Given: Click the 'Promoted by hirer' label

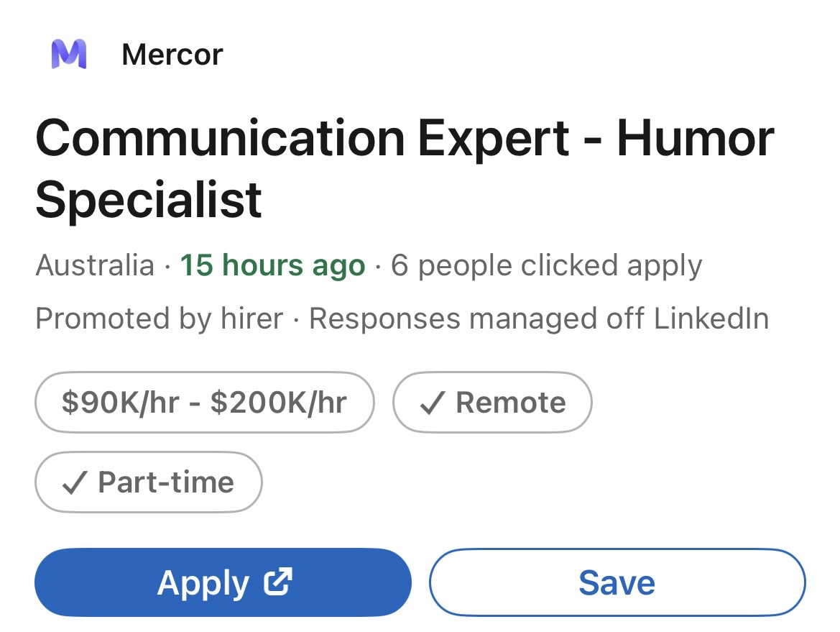Looking at the screenshot, I should pyautogui.click(x=159, y=318).
